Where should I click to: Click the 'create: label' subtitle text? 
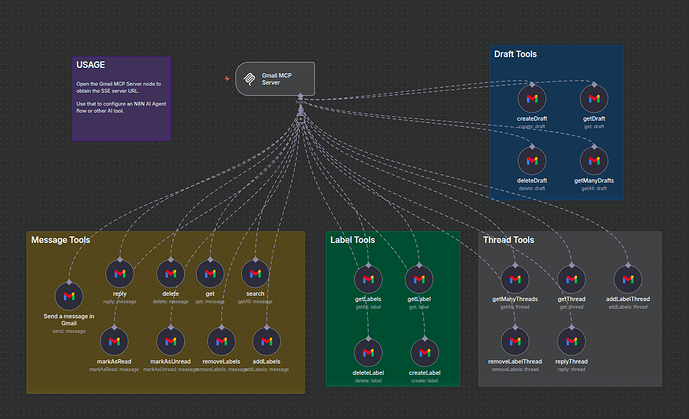424,381
